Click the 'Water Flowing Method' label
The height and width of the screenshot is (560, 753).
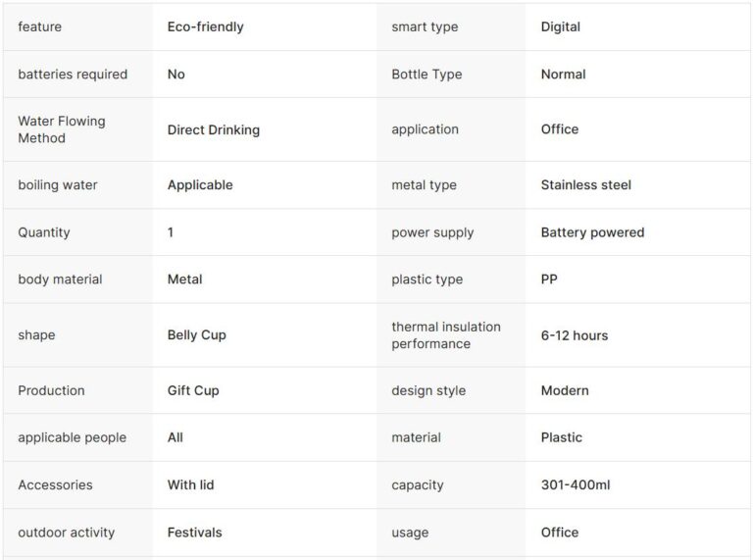[61, 129]
